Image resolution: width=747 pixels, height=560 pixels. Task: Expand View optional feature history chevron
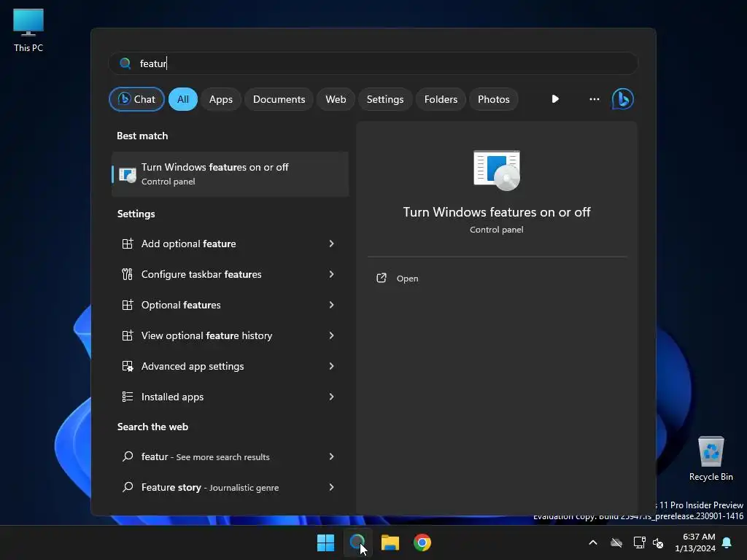pos(332,335)
